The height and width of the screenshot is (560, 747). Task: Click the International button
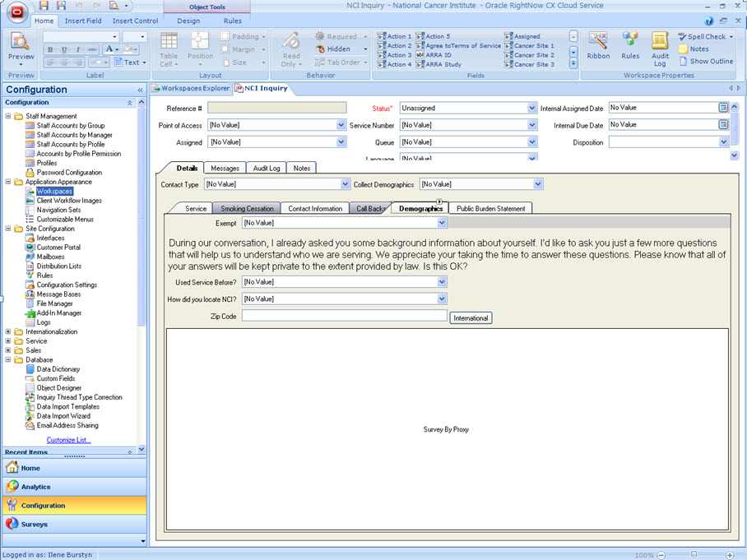[471, 318]
